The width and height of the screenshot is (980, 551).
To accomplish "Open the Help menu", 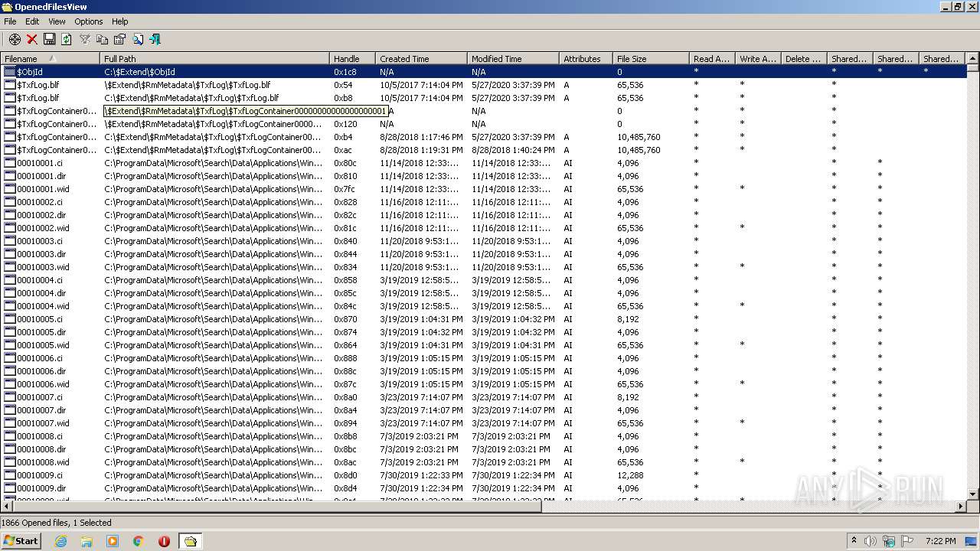I will click(120, 21).
